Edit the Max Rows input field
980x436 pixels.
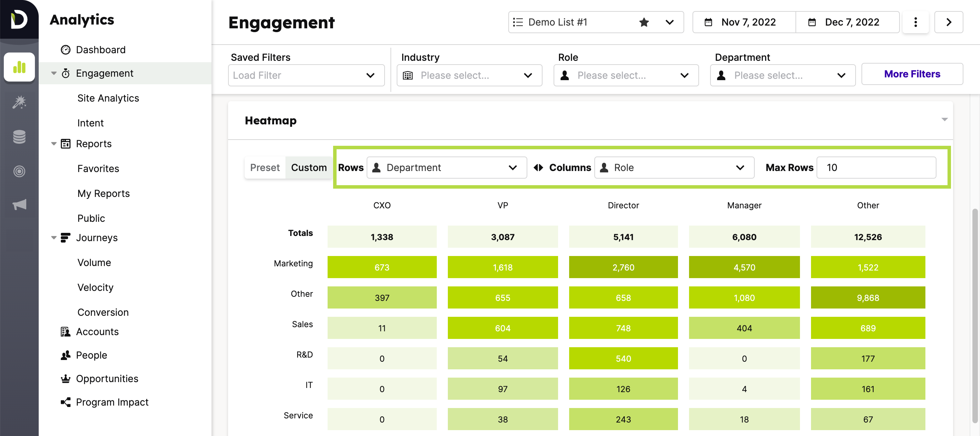coord(876,168)
